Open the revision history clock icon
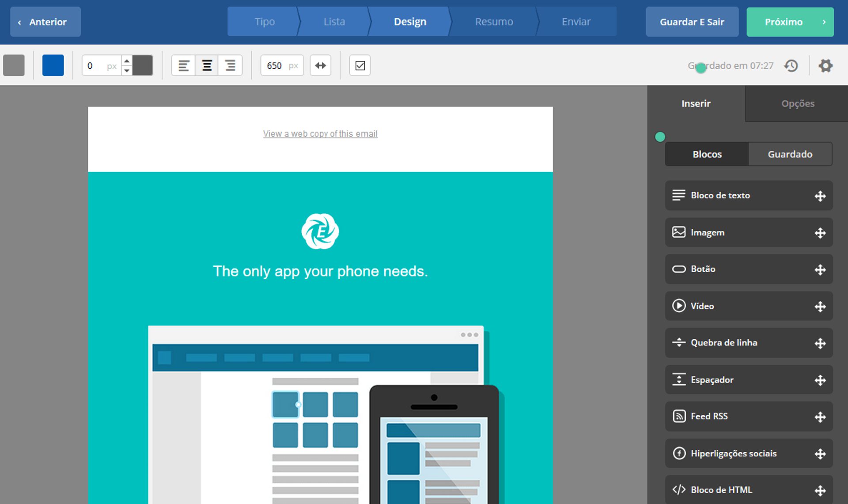 [791, 66]
